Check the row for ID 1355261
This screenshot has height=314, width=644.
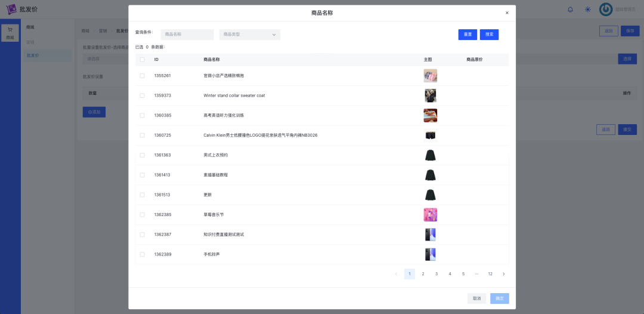(142, 76)
